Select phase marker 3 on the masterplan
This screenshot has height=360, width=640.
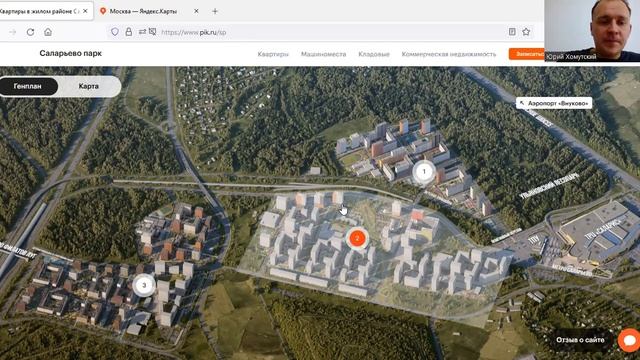(144, 285)
